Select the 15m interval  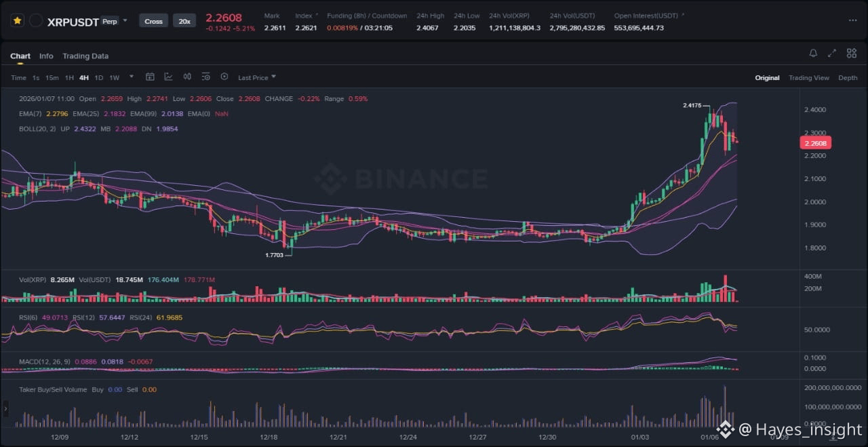52,78
